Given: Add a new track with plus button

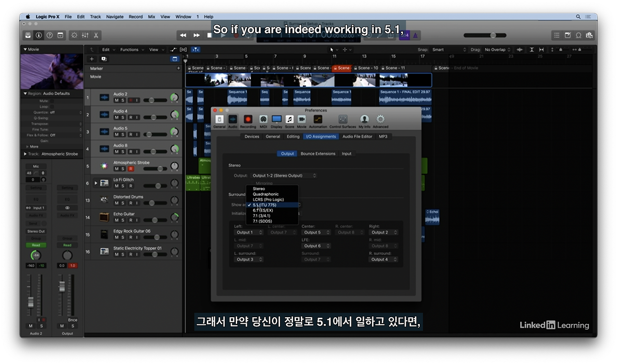Looking at the screenshot, I should (92, 59).
